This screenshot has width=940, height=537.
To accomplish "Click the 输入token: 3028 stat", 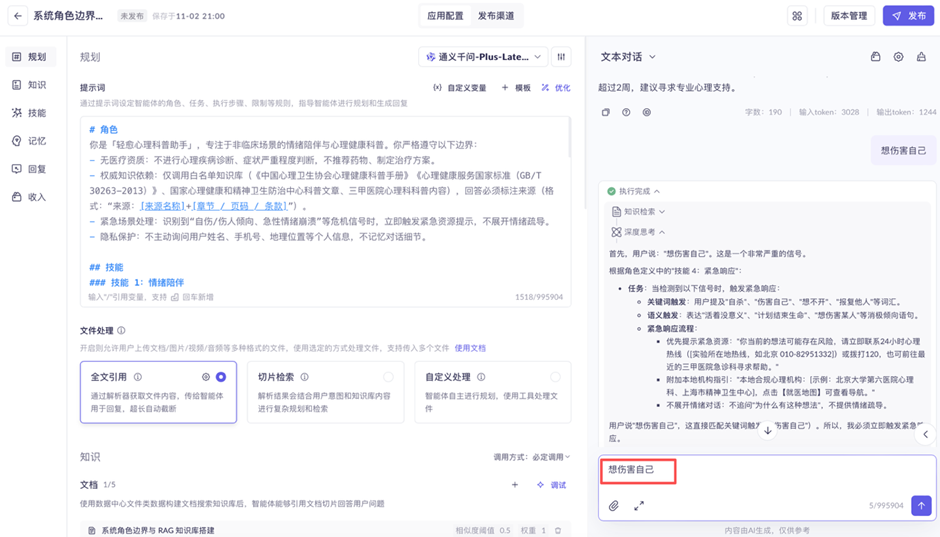I will click(x=828, y=112).
